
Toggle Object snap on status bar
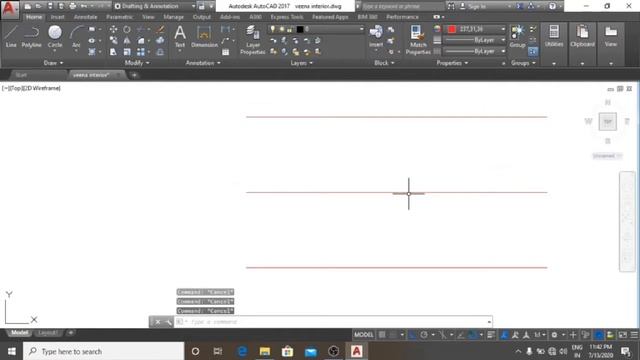pos(472,335)
